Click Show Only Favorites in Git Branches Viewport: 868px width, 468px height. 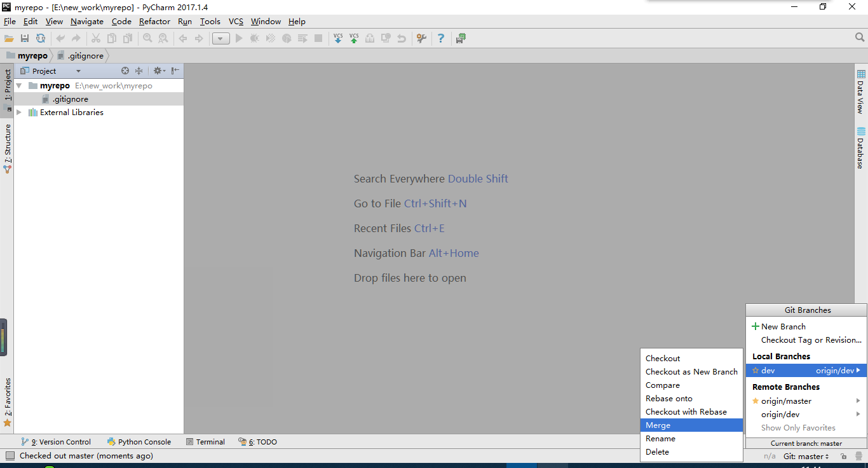[798, 428]
